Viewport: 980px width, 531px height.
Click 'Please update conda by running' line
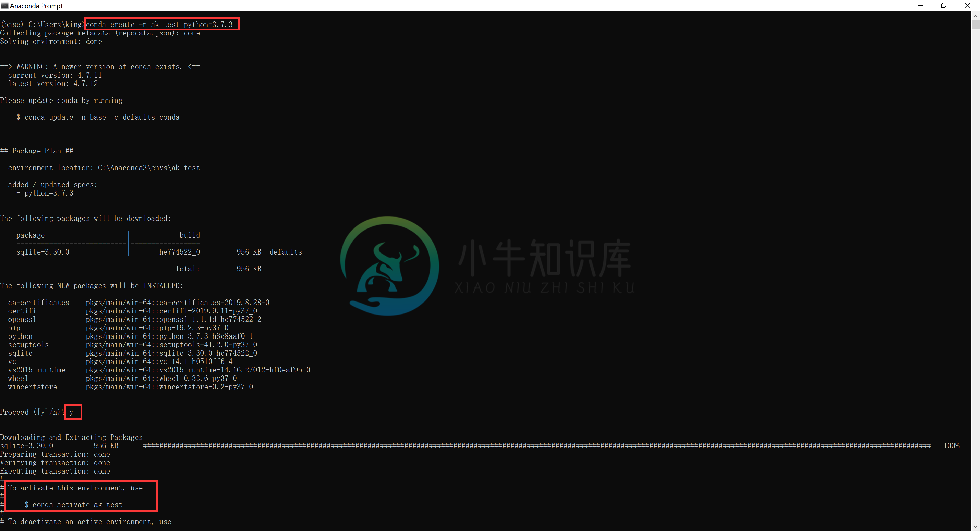coord(61,101)
